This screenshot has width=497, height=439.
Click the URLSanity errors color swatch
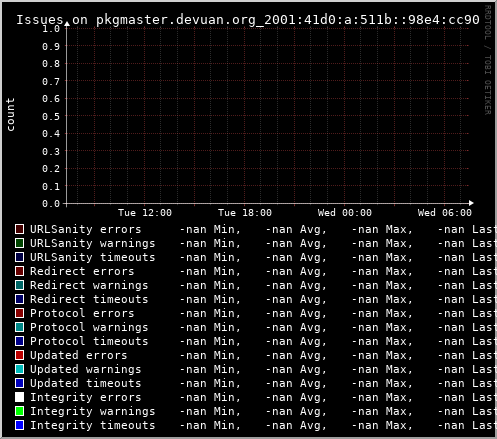(20, 229)
